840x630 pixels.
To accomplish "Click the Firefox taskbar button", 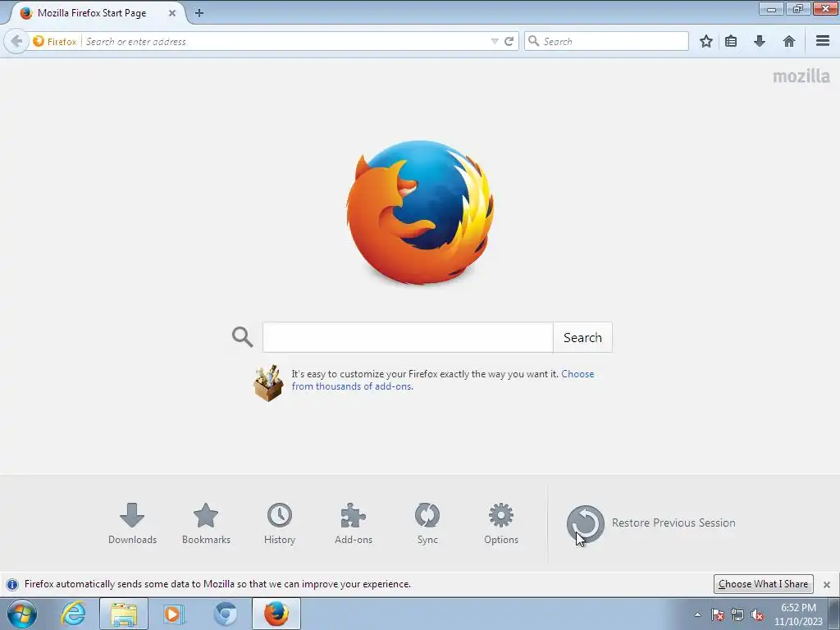I will click(x=276, y=614).
